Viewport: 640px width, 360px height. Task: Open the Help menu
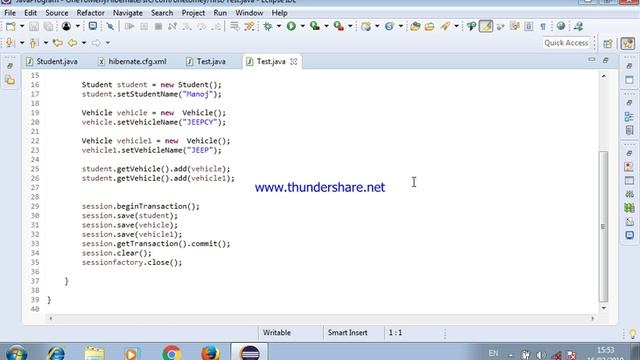tap(280, 13)
